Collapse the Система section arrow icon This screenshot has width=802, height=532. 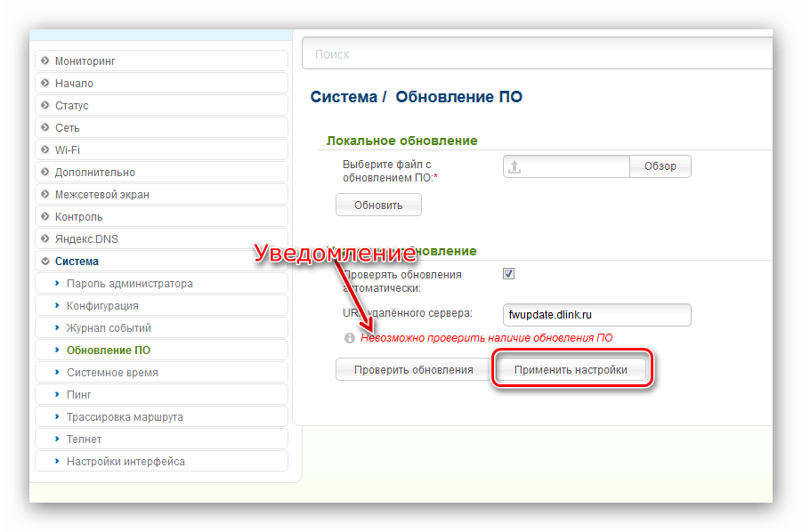[x=45, y=262]
